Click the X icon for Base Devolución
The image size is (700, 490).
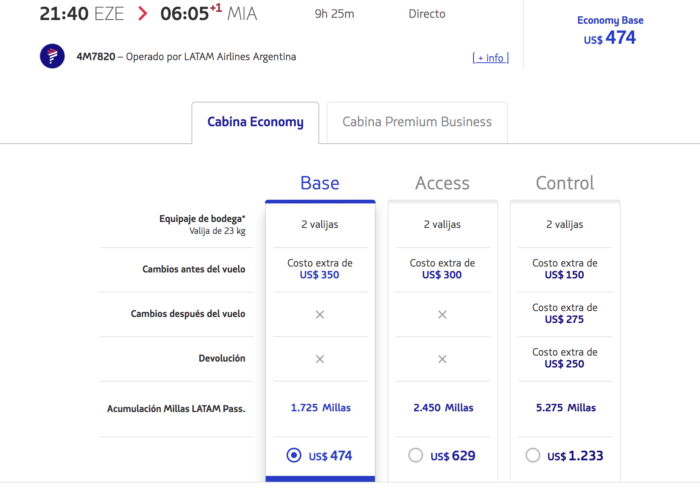tap(320, 359)
